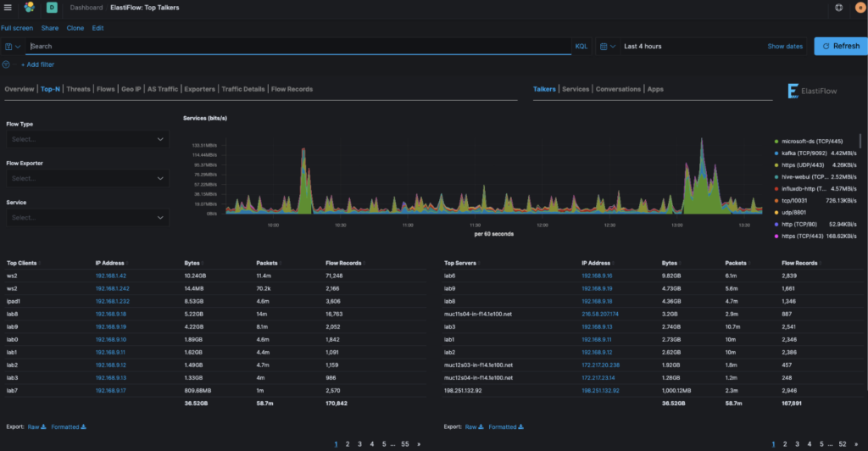The image size is (868, 451).
Task: Open the Traffic Details tab
Action: [243, 89]
